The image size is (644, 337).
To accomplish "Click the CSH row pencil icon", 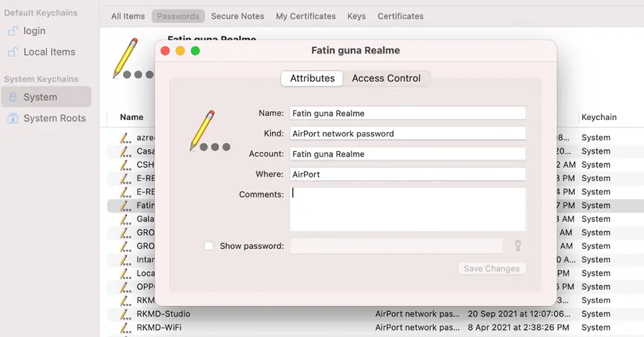I will [125, 165].
